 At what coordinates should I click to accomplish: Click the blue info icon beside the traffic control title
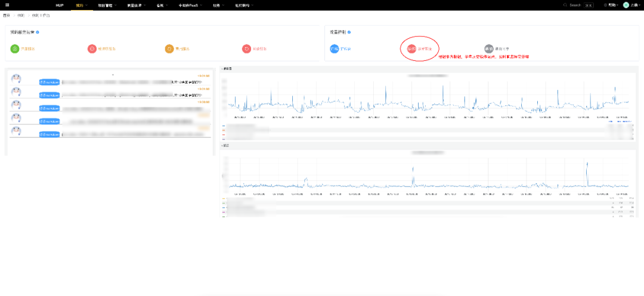coord(349,32)
